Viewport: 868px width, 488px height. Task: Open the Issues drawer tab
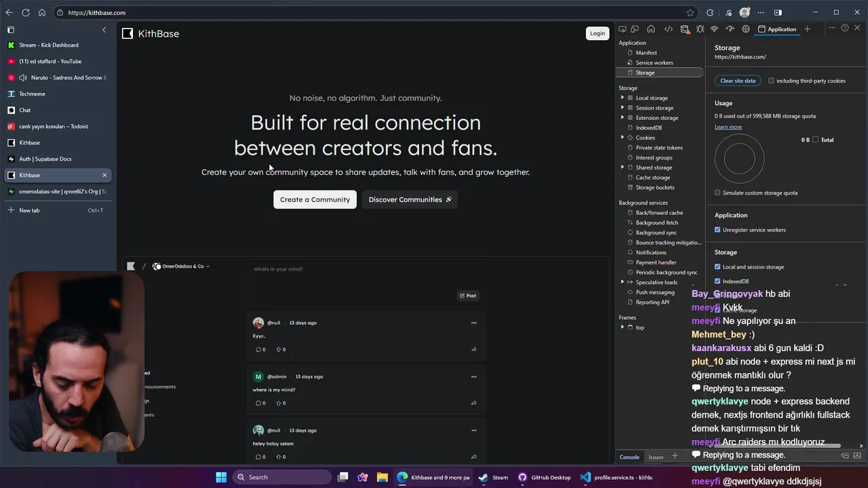(656, 457)
